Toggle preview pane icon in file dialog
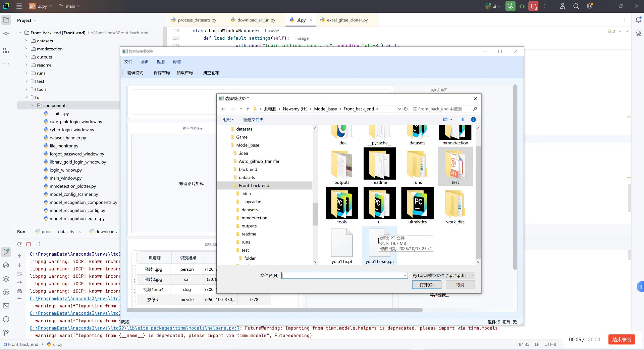Image resolution: width=644 pixels, height=350 pixels. click(461, 120)
